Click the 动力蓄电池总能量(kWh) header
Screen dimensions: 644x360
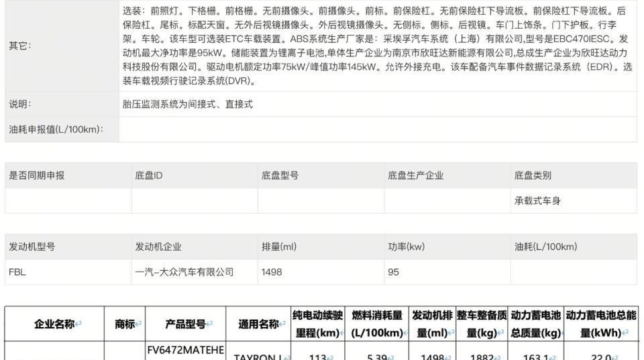coord(600,324)
